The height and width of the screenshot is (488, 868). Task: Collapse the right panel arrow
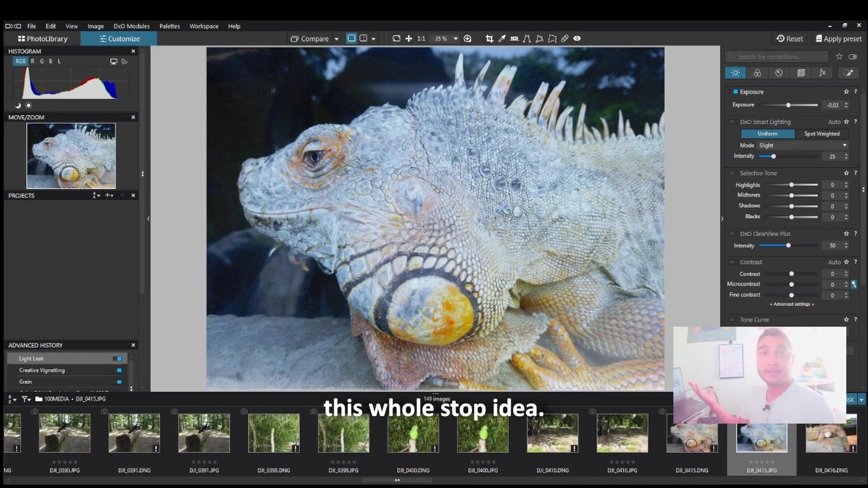[x=722, y=219]
